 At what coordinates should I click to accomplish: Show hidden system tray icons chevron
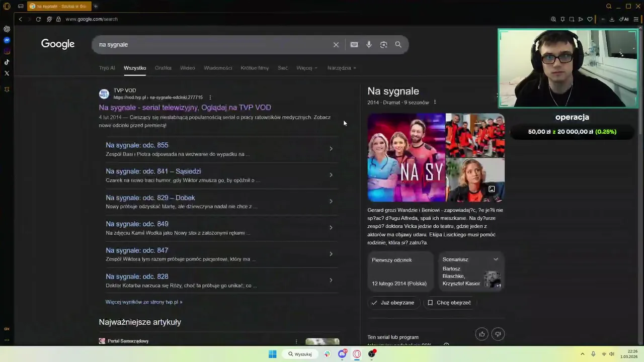point(583,354)
